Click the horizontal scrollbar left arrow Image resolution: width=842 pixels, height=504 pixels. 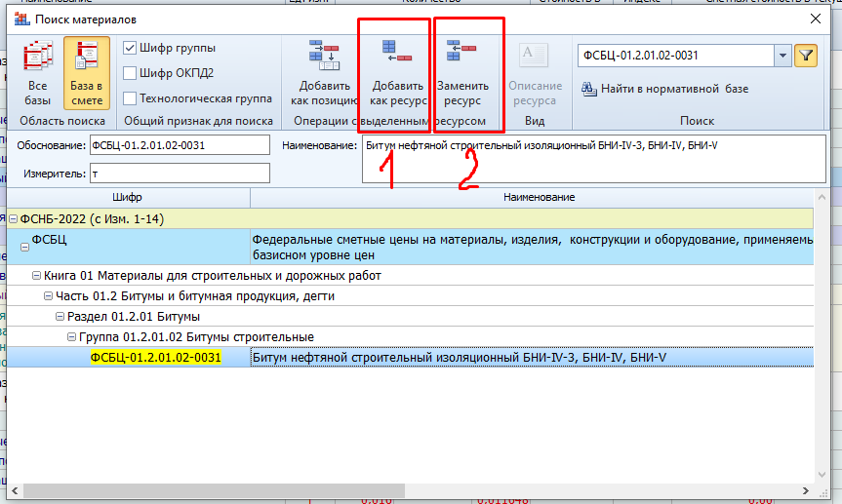point(15,490)
